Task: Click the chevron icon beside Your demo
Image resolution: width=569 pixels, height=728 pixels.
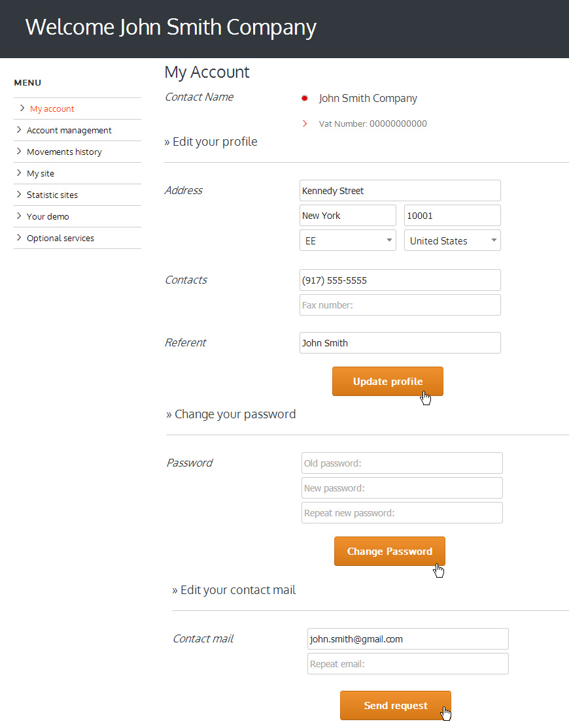Action: pos(19,216)
